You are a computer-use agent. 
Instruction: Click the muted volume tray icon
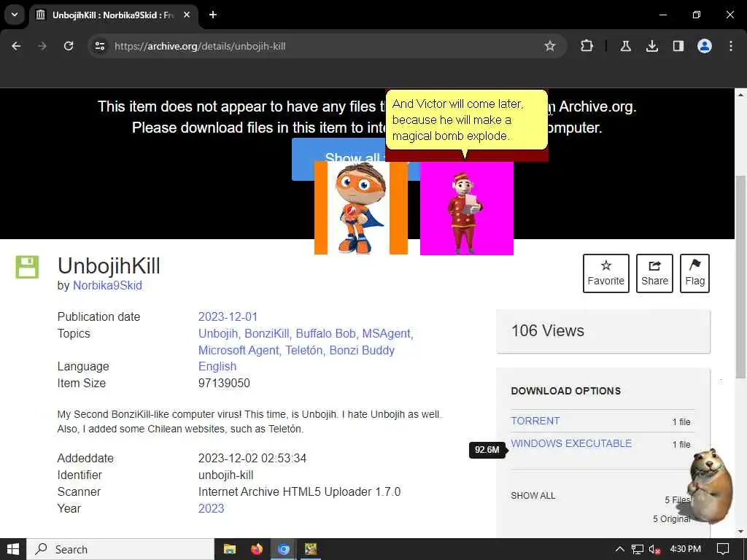click(x=654, y=549)
